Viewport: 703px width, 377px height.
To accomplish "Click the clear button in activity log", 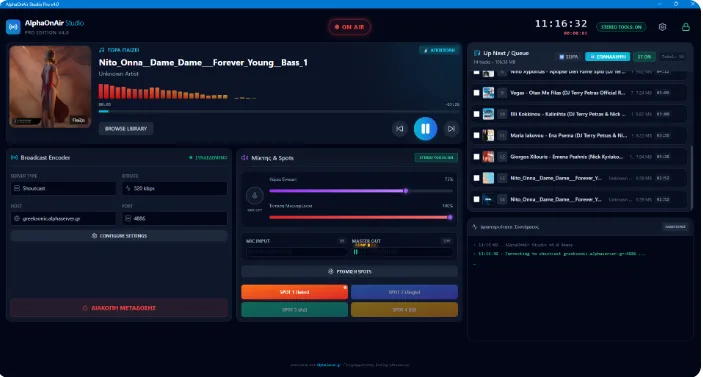I will coord(675,227).
